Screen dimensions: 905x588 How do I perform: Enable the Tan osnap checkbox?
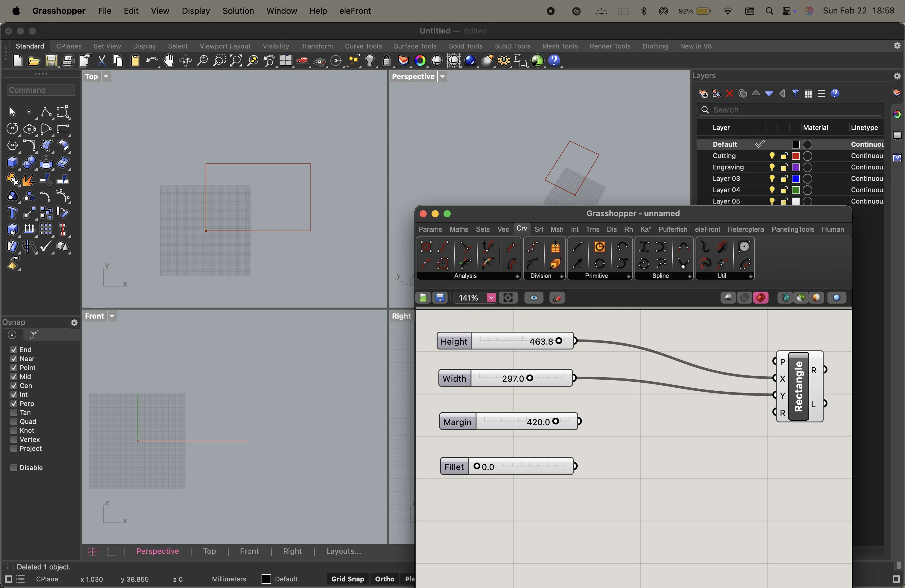[x=14, y=413]
